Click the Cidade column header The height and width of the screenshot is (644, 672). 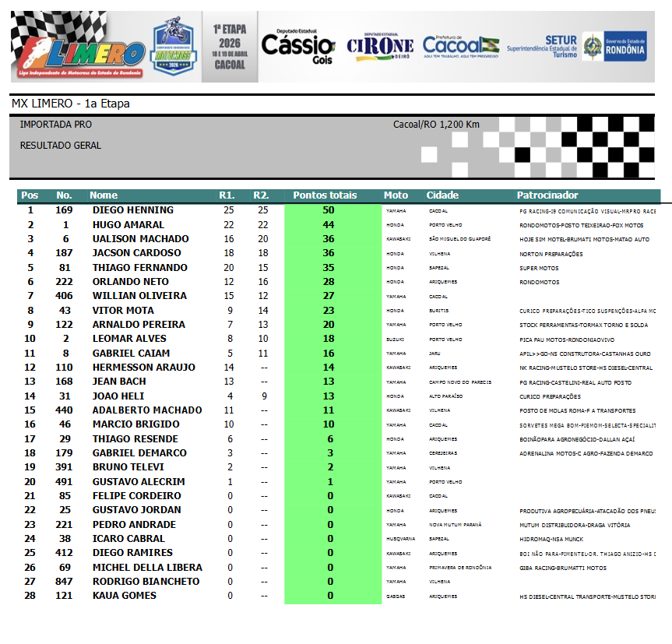tap(442, 195)
